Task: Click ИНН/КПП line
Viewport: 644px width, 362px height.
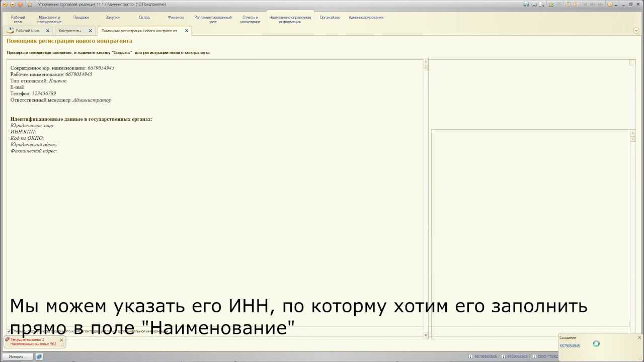Action: click(23, 132)
